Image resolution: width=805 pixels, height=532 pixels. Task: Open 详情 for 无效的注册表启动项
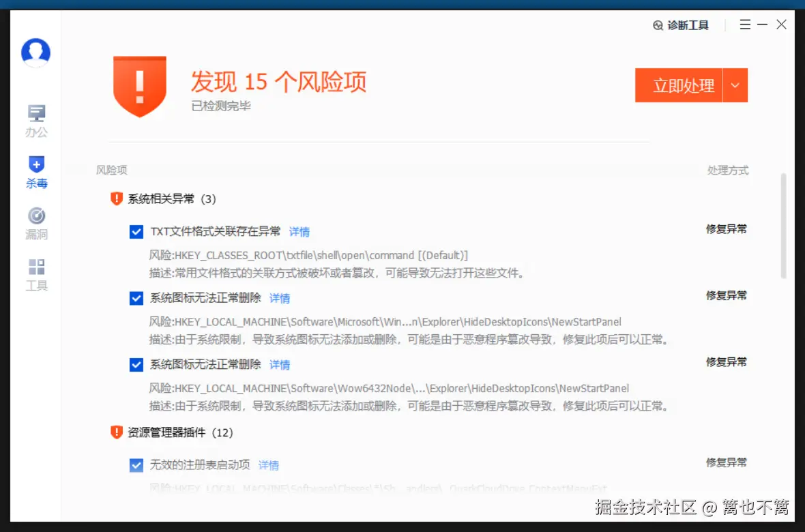pos(269,465)
